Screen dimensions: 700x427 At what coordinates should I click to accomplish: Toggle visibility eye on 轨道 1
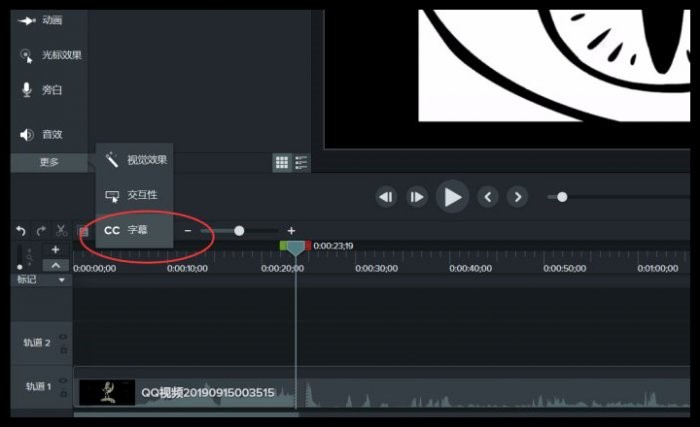pos(63,381)
